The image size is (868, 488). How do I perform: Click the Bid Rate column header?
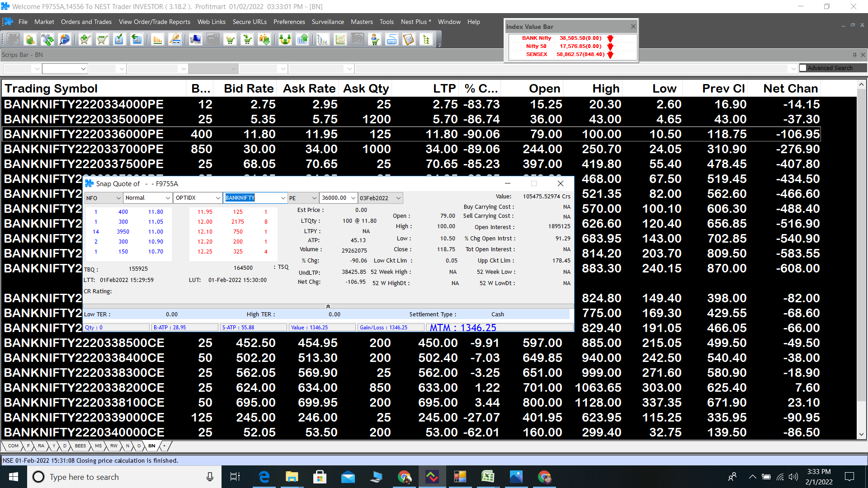pos(245,89)
